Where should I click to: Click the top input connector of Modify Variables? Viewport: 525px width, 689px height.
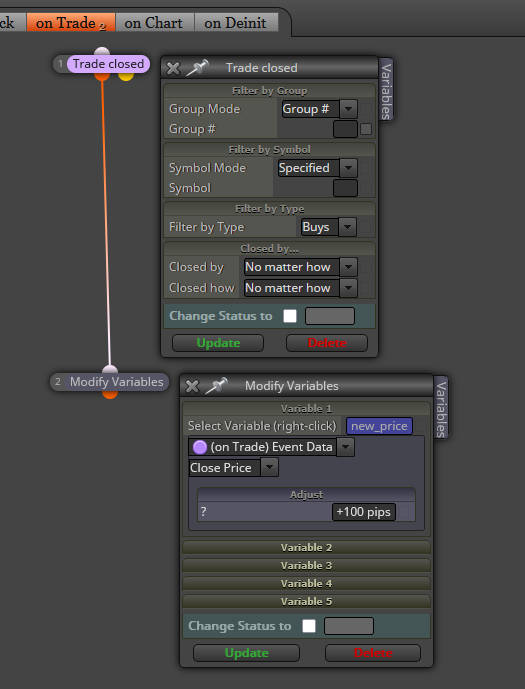(110, 370)
